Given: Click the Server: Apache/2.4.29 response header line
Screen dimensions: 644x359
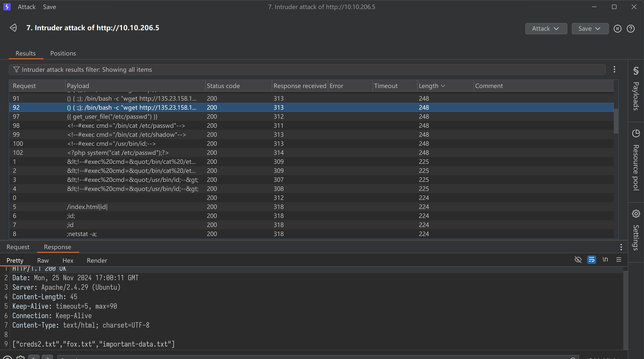Looking at the screenshot, I should (x=67, y=287).
